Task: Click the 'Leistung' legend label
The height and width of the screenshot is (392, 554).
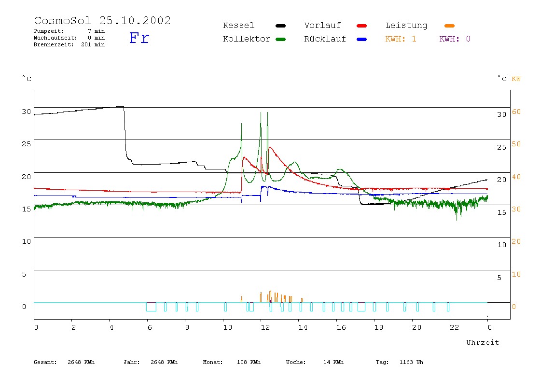Action: [406, 26]
